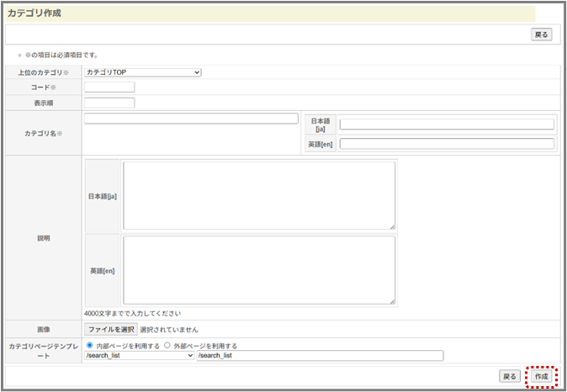
Task: Focus the カテゴリ名 日本語[ja] input
Action: 447,124
